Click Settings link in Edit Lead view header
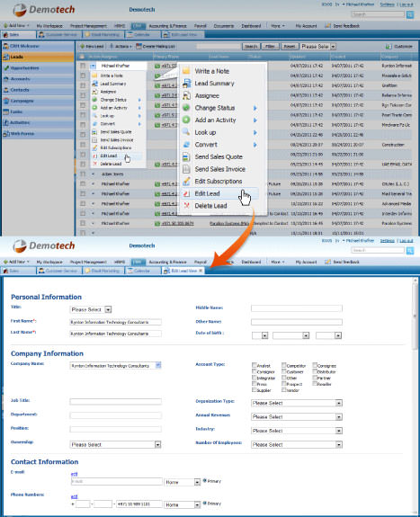The width and height of the screenshot is (420, 517). pyautogui.click(x=387, y=241)
